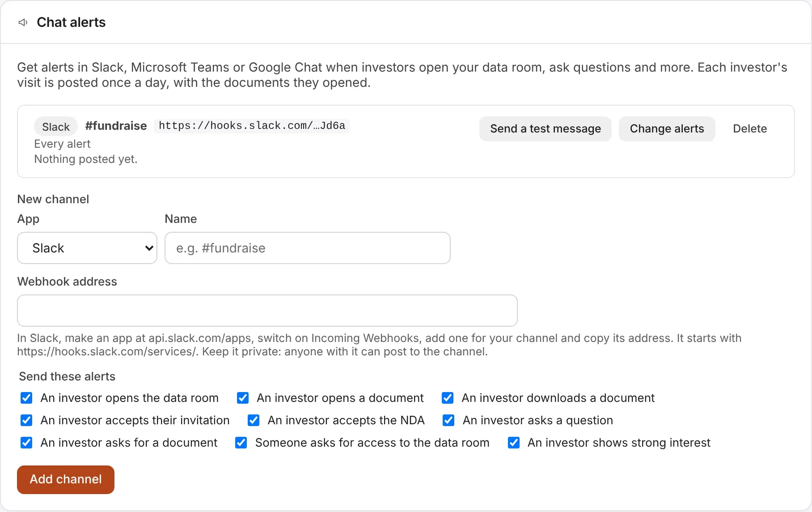This screenshot has height=512, width=812.
Task: Click the New channel section label
Action: (x=53, y=199)
